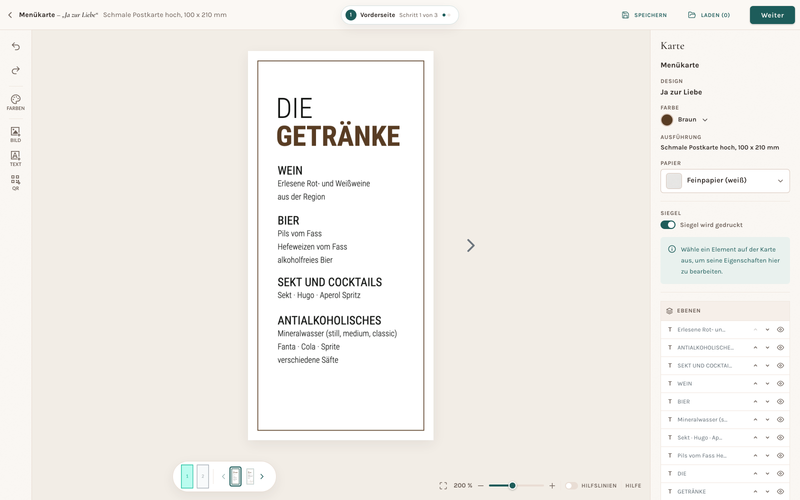800x500 pixels.
Task: Click the brown color swatch
Action: pos(667,120)
